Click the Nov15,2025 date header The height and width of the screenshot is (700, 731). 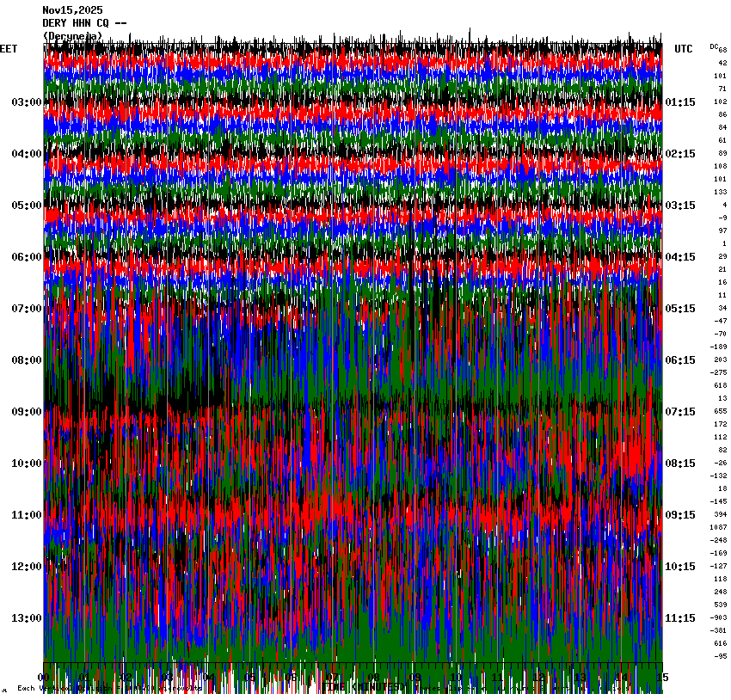72,10
